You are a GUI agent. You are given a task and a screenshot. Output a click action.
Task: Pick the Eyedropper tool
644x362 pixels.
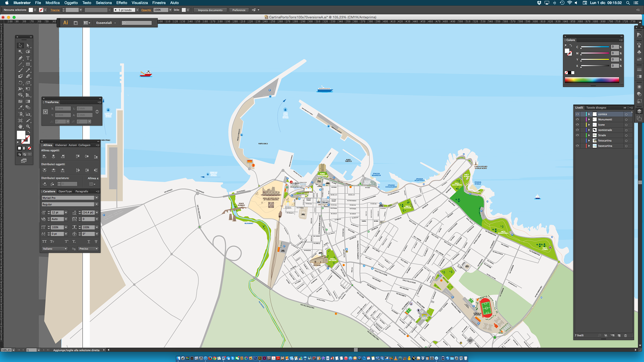20,108
